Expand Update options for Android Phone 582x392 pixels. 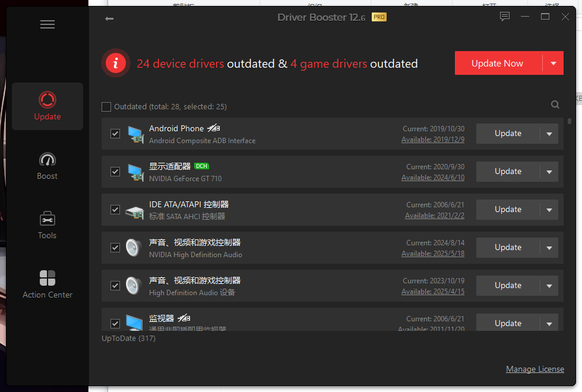click(549, 134)
